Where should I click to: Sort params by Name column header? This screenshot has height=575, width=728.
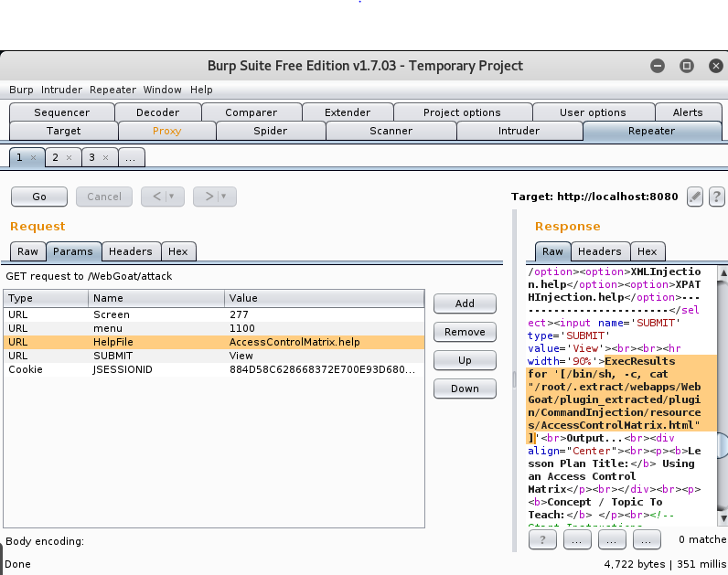coord(156,298)
